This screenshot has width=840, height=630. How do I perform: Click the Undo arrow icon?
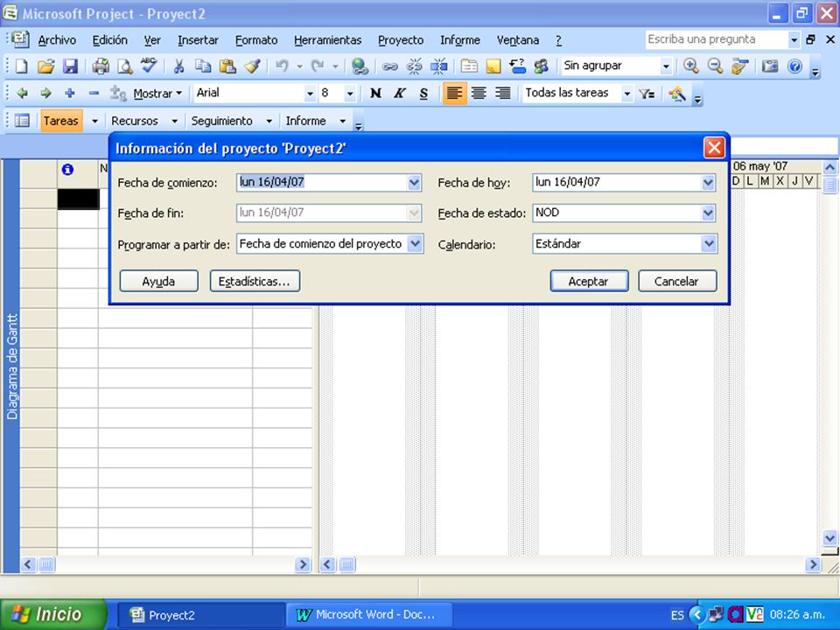tap(282, 66)
